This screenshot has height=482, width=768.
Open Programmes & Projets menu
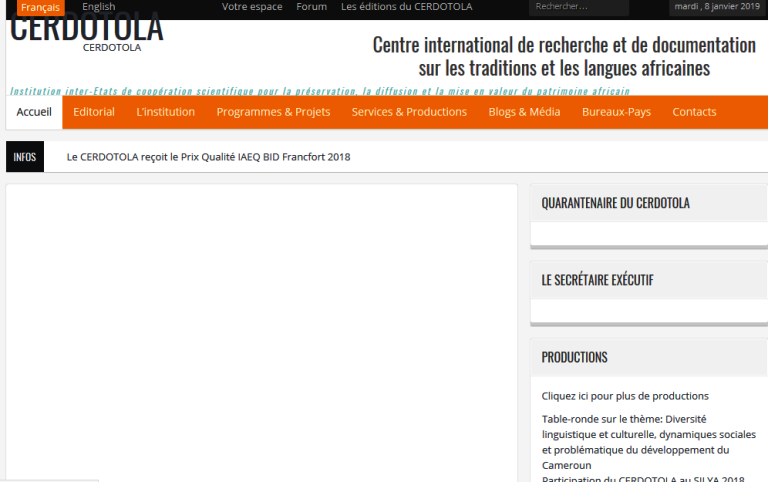pos(273,112)
